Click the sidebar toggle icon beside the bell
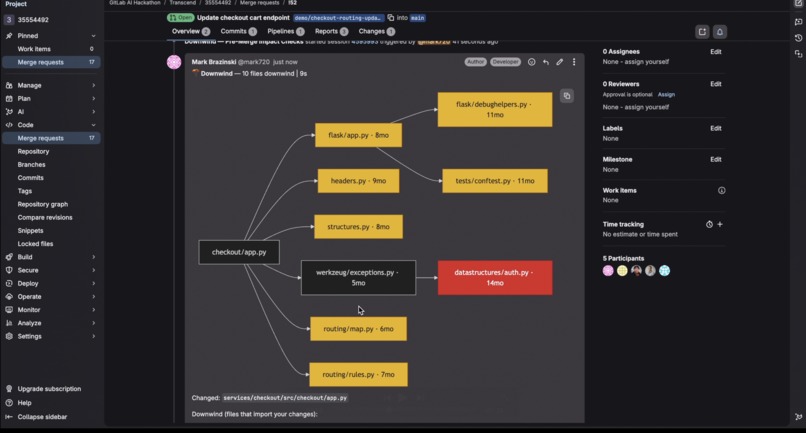The image size is (806, 433). [702, 32]
